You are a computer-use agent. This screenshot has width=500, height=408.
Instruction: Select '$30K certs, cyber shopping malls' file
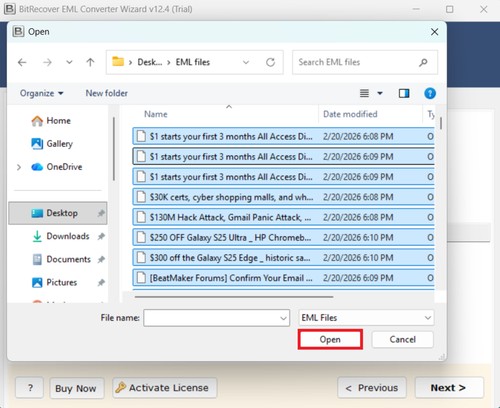[283, 197]
